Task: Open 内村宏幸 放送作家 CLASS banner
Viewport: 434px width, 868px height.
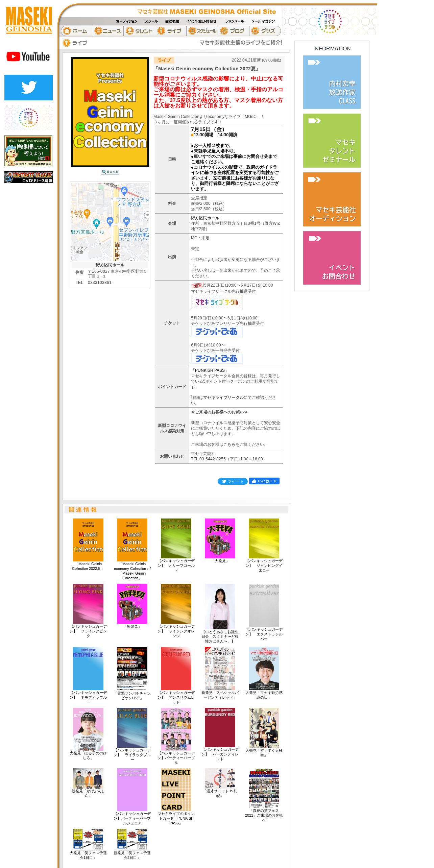Action: 332,82
